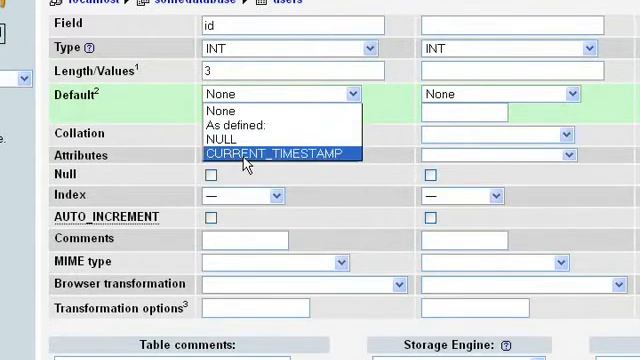The image size is (640, 360).
Task: Click the 'Collation' row label
Action: (x=80, y=133)
